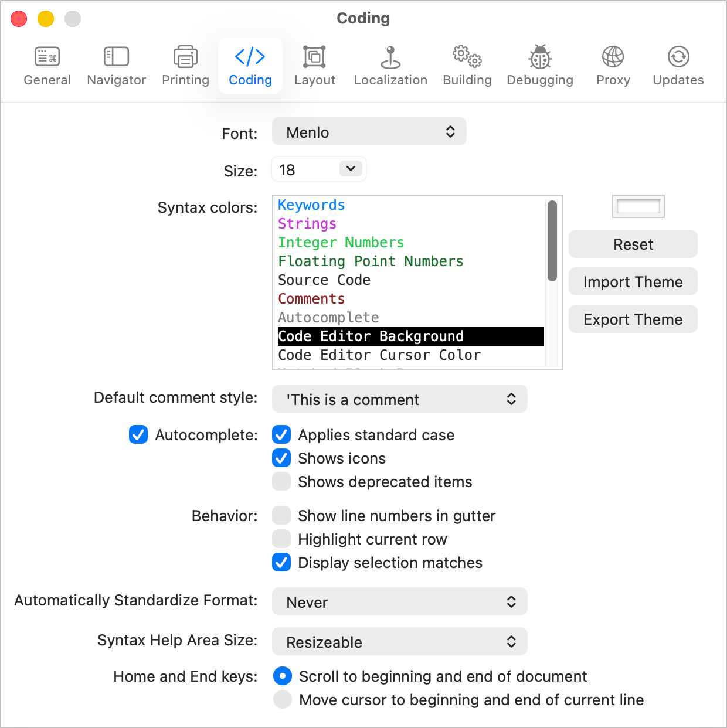Select the Layout preferences icon
Image resolution: width=727 pixels, height=728 pixels.
pos(314,64)
